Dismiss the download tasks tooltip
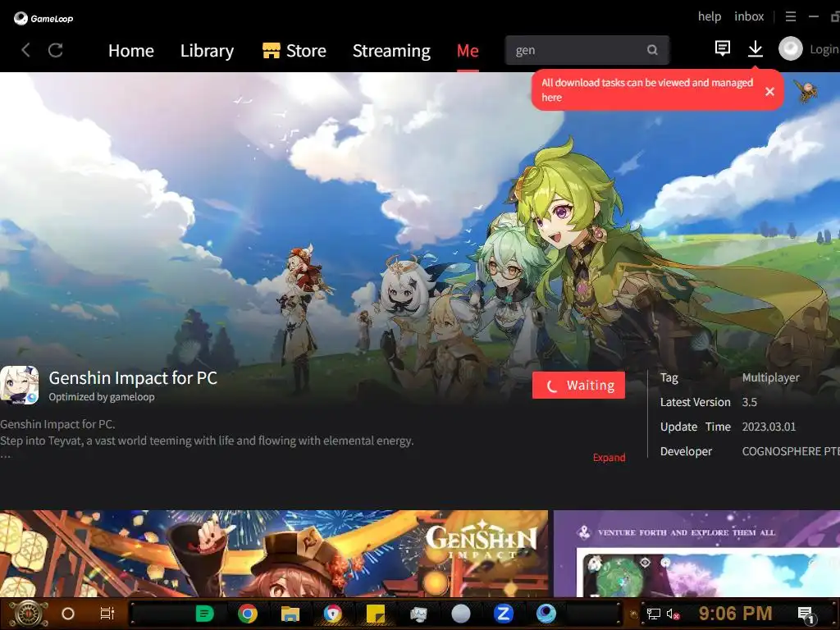The width and height of the screenshot is (840, 630). point(769,92)
